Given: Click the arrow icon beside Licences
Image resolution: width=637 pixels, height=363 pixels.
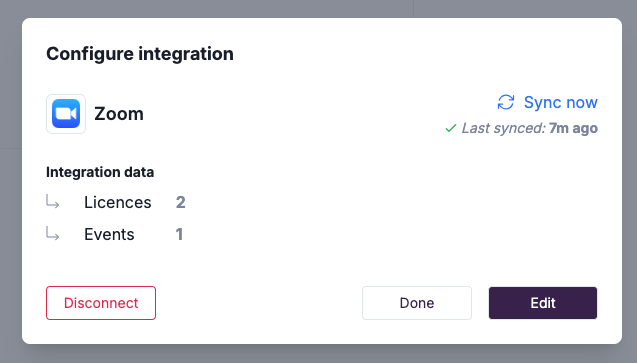Looking at the screenshot, I should tap(53, 201).
